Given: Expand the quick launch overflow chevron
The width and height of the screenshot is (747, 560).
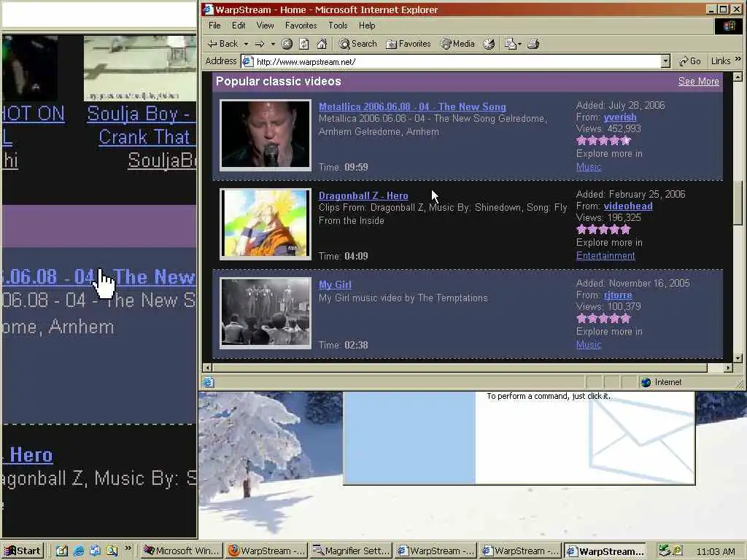Looking at the screenshot, I should coord(128,548).
